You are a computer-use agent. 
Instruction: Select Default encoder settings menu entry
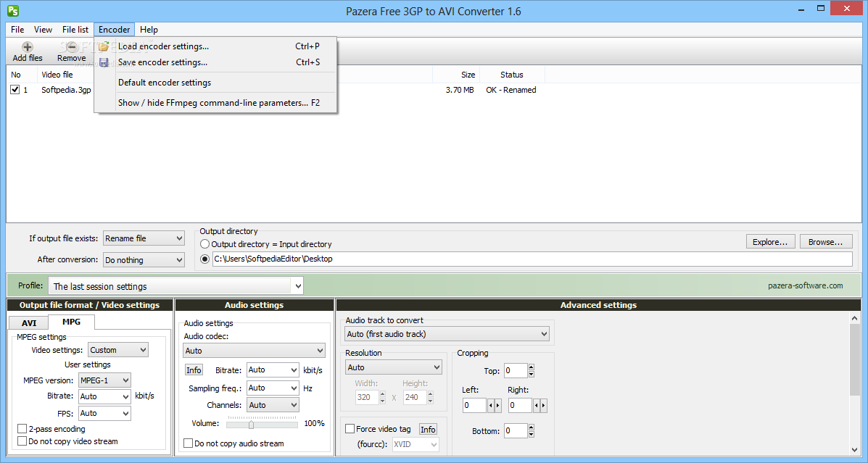[216, 83]
